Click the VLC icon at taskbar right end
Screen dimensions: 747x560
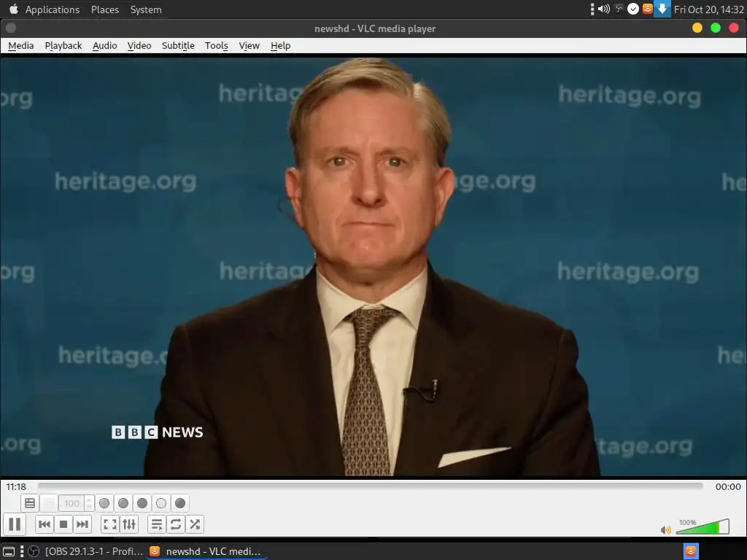691,551
